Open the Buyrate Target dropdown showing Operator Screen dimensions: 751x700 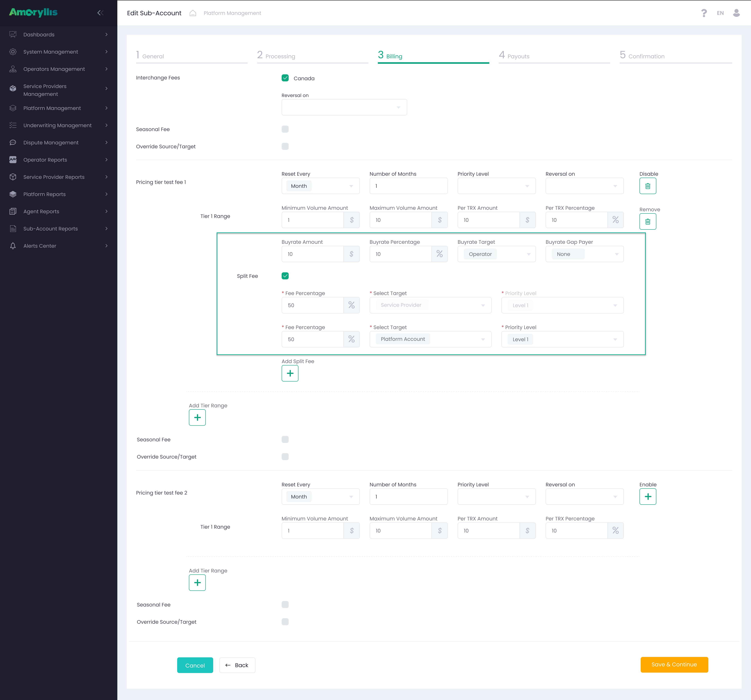pos(496,254)
